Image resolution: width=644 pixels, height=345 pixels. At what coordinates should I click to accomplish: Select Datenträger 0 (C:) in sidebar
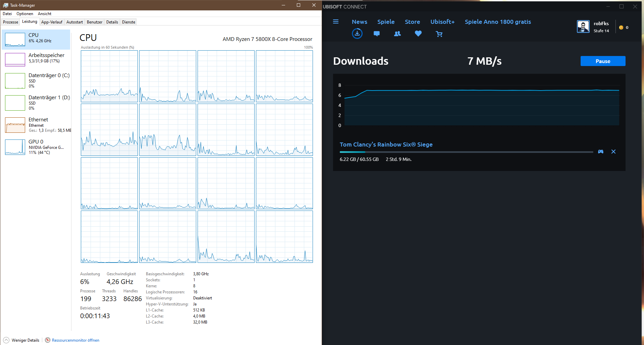click(x=36, y=80)
